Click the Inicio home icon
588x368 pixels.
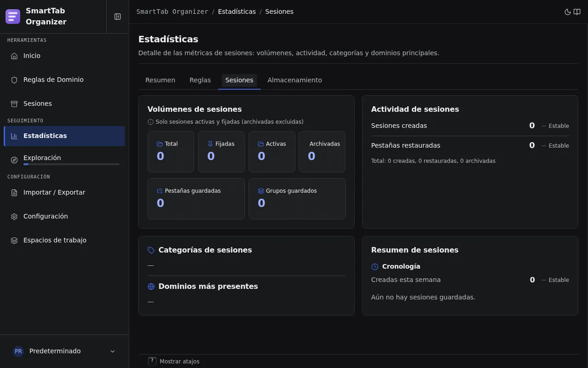tap(14, 56)
